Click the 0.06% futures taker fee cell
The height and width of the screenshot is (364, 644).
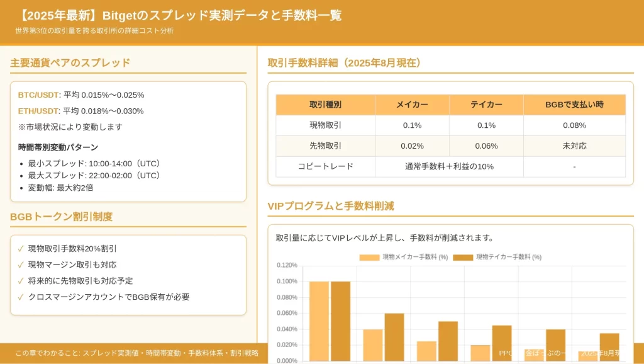[x=486, y=146]
